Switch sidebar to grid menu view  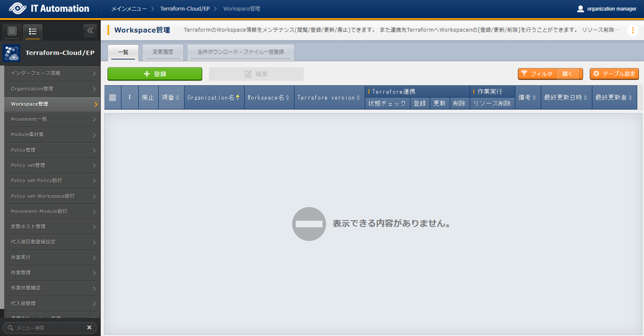[x=12, y=31]
